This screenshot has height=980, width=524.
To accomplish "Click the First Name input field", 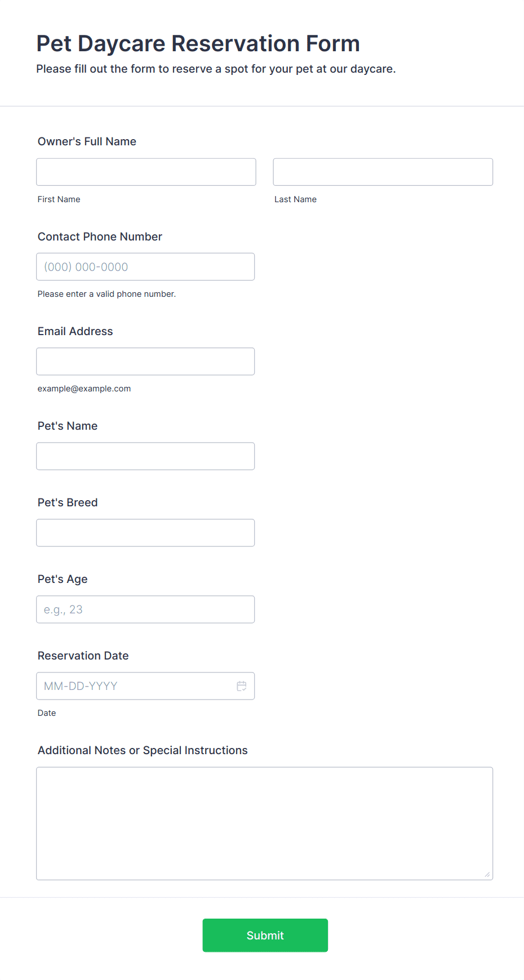I will [146, 172].
